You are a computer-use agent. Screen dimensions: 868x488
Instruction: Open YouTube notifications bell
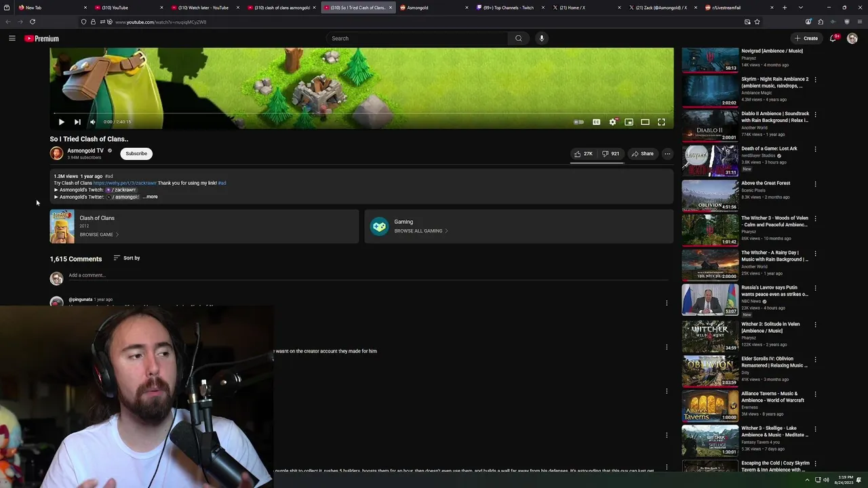pyautogui.click(x=833, y=39)
